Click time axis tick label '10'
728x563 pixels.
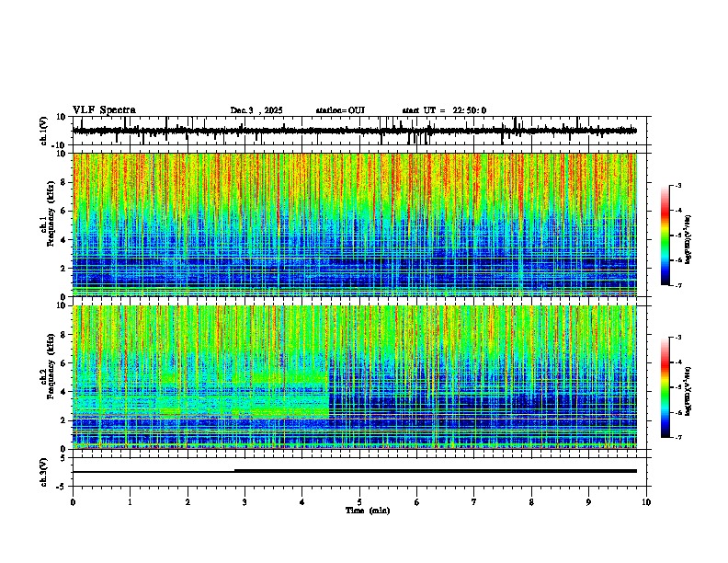(x=646, y=501)
